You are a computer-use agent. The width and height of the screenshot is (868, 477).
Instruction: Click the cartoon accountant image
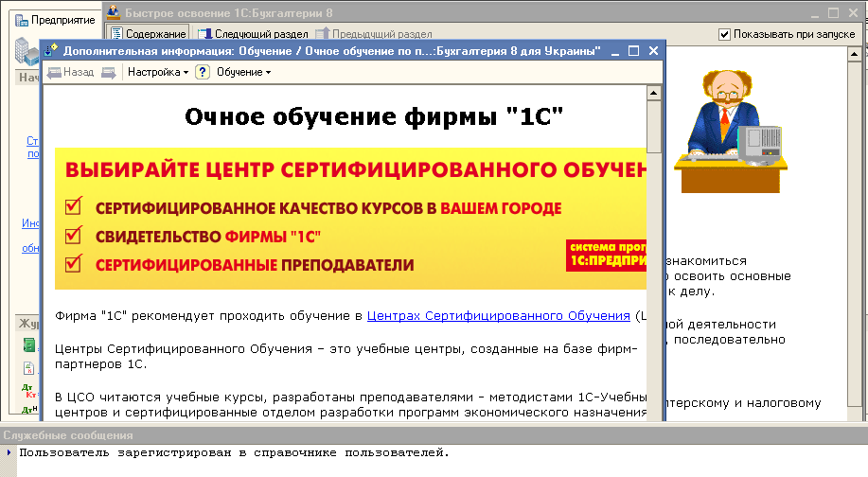click(x=731, y=132)
